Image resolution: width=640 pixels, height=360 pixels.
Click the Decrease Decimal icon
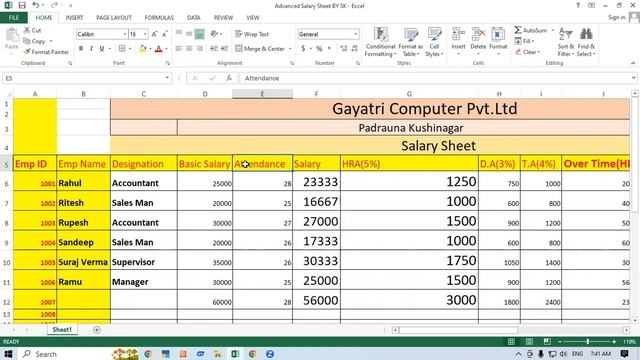point(354,49)
